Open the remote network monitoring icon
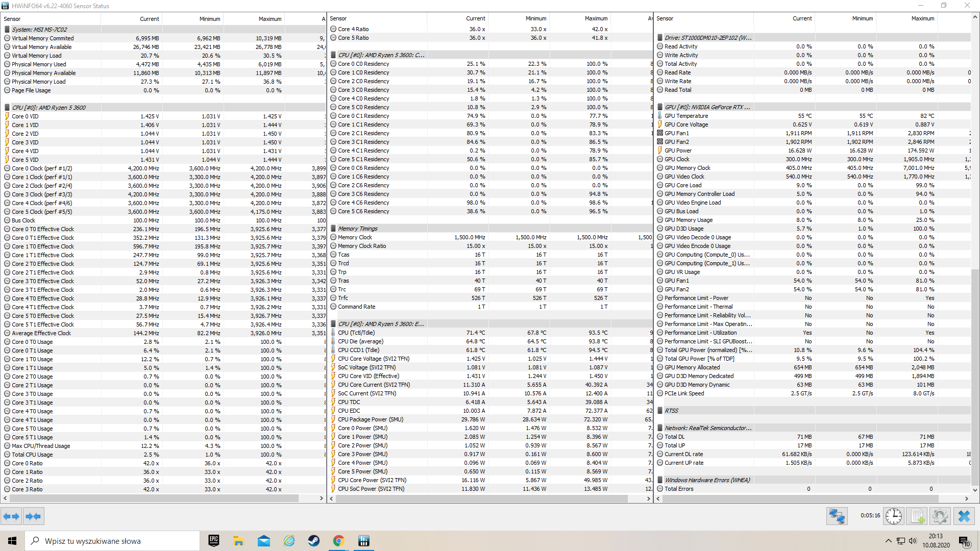 tap(837, 516)
